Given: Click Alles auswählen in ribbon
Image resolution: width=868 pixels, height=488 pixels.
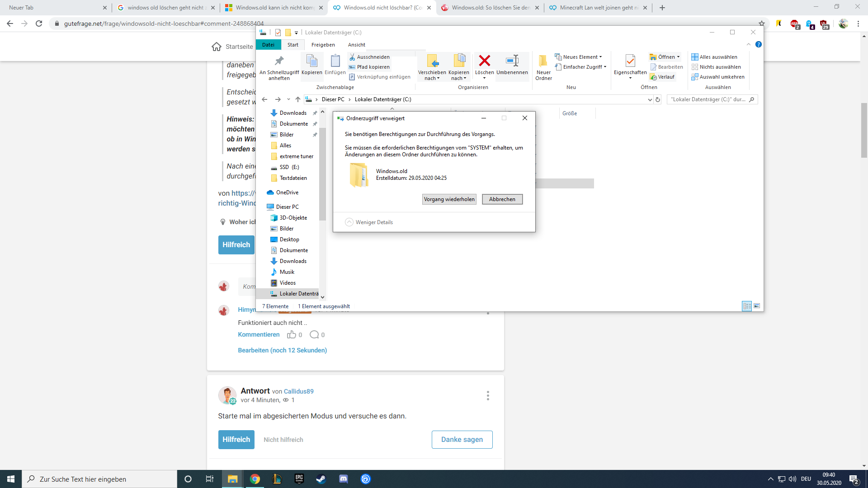Looking at the screenshot, I should click(714, 57).
